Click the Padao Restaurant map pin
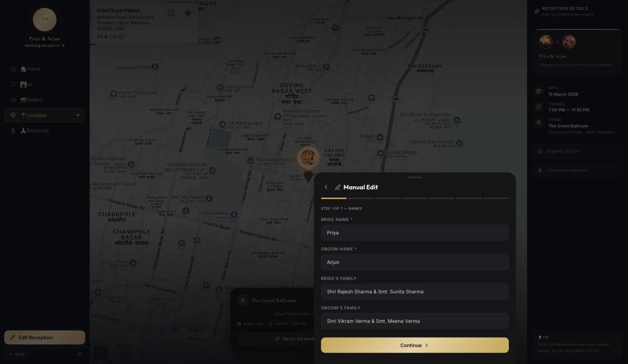 (114, 93)
